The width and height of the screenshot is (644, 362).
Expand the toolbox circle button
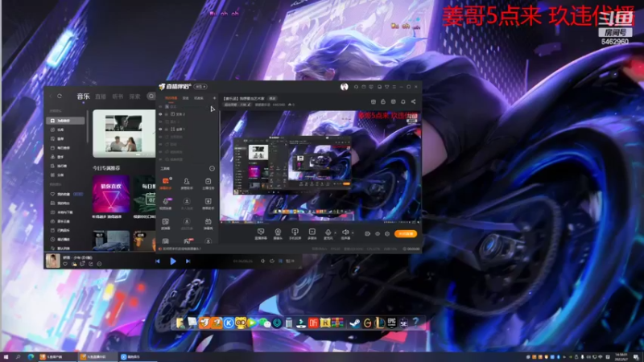click(x=212, y=168)
